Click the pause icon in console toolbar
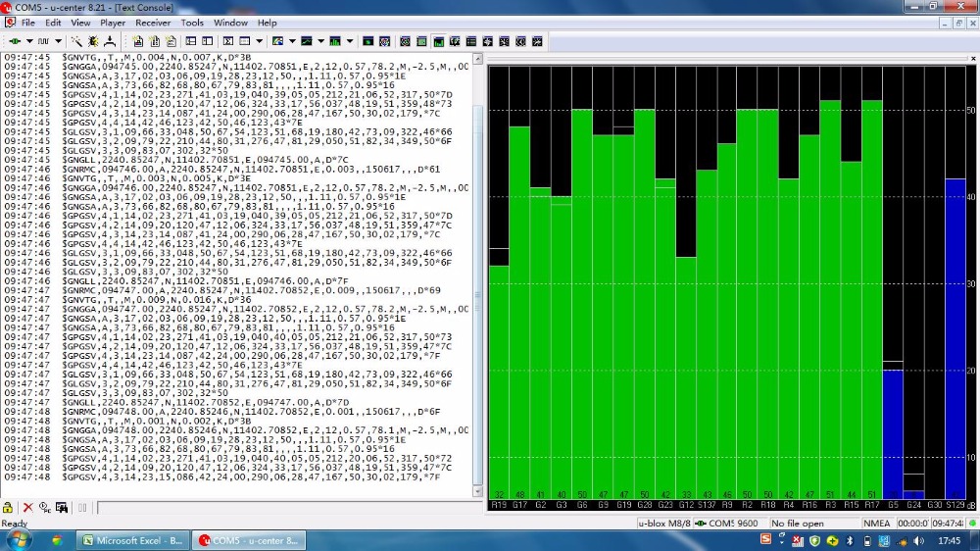 81,508
